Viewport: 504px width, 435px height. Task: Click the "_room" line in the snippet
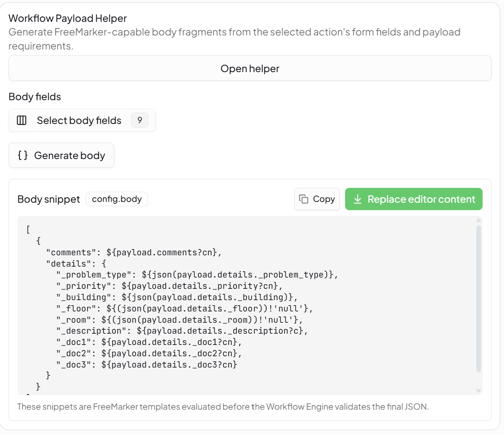point(180,320)
